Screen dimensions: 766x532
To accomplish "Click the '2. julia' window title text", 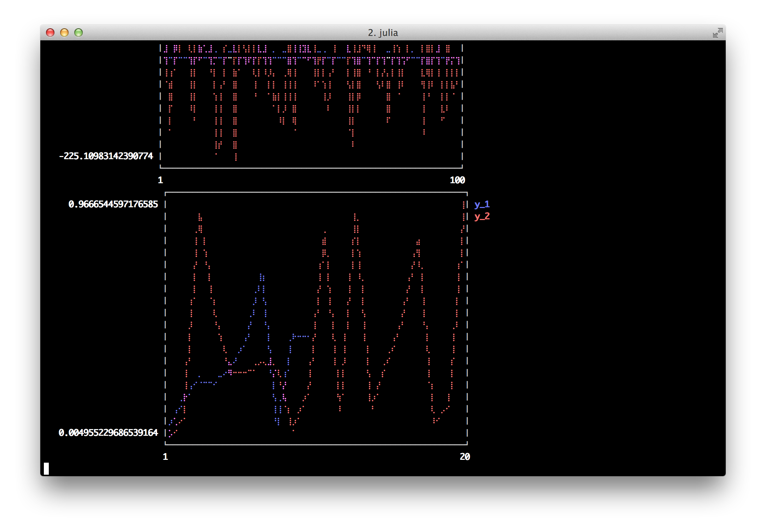I will [383, 33].
